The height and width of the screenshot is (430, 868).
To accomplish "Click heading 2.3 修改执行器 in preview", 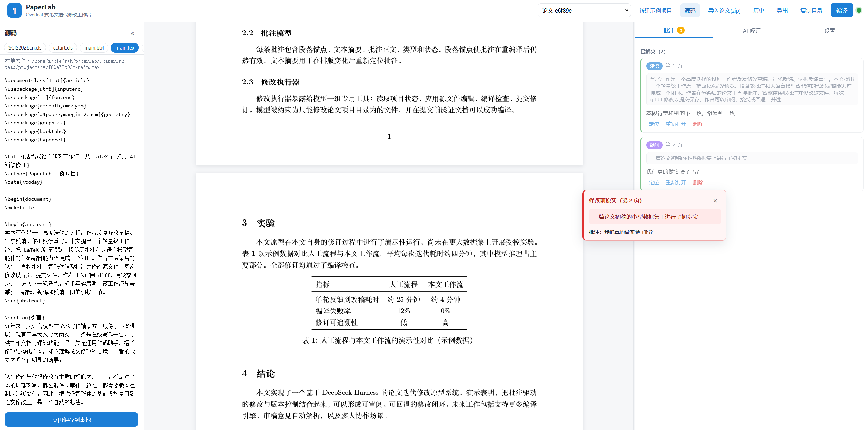I will click(x=271, y=82).
